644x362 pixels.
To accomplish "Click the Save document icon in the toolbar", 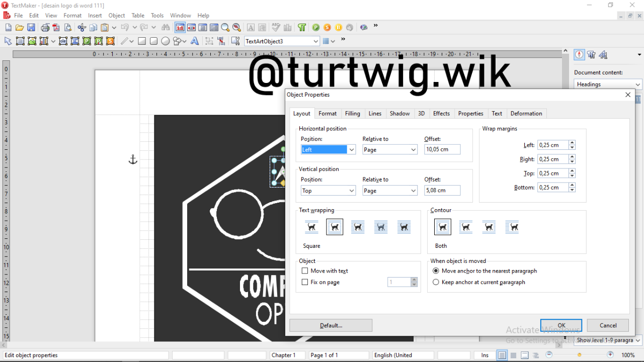I will [x=31, y=28].
